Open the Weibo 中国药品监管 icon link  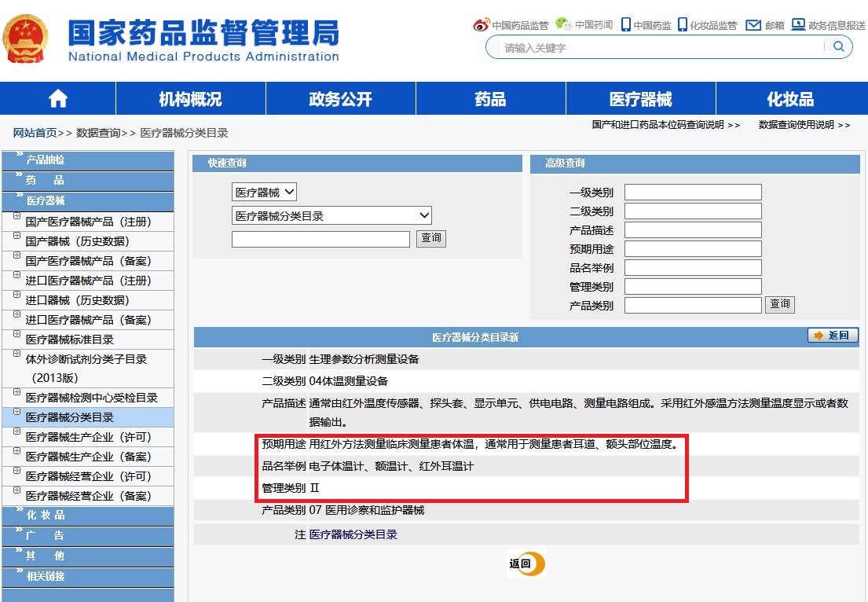[511, 25]
